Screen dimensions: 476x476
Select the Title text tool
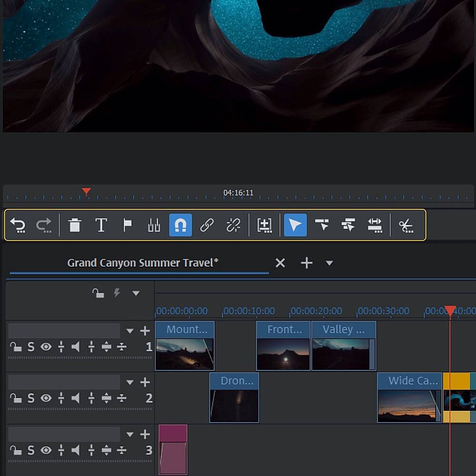pos(101,225)
